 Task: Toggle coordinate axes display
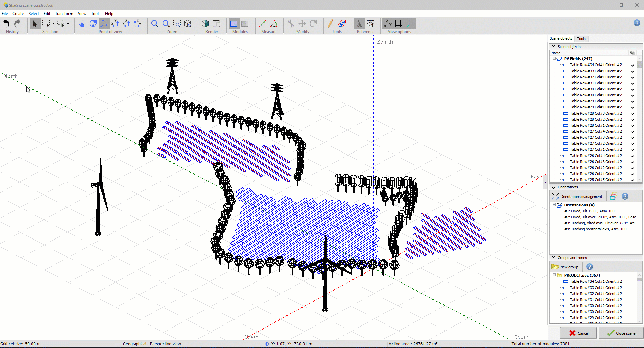pos(410,24)
